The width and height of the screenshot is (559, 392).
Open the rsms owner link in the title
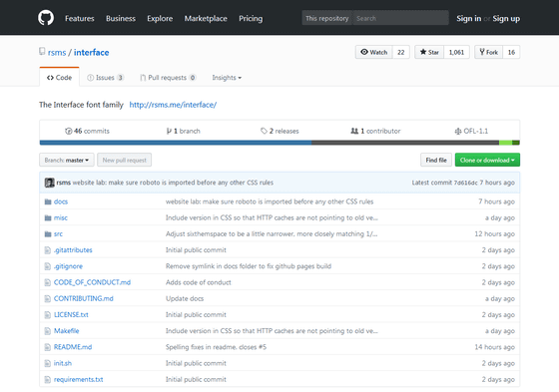click(x=57, y=53)
